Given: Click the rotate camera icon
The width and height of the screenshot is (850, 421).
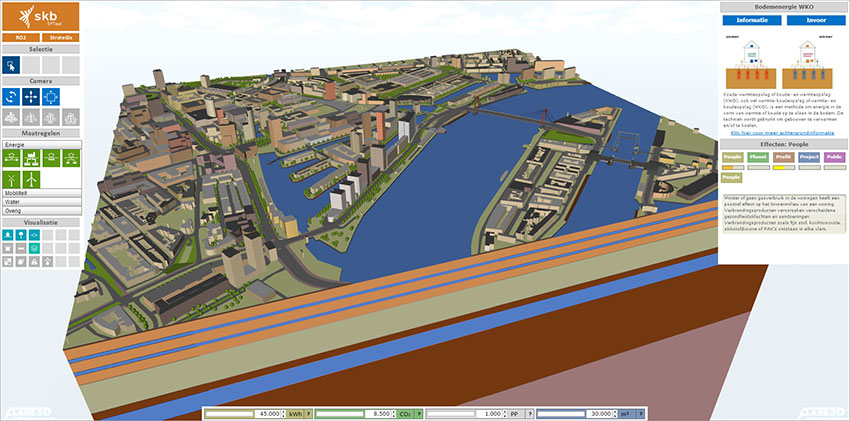Looking at the screenshot, I should (11, 97).
